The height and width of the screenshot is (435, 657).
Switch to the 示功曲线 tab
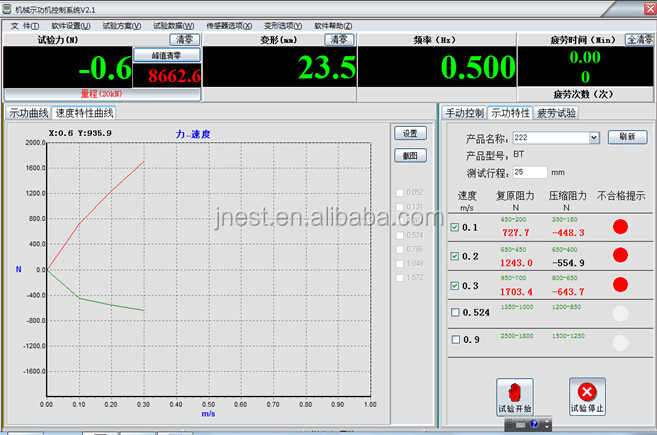tap(28, 113)
